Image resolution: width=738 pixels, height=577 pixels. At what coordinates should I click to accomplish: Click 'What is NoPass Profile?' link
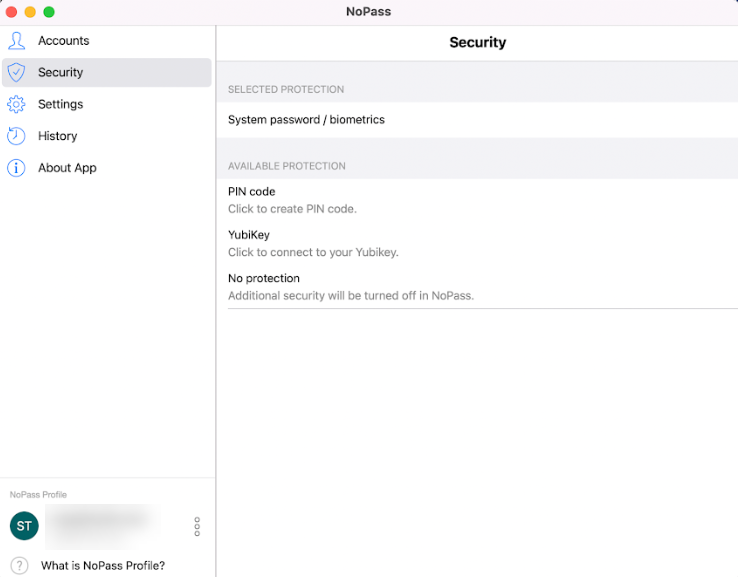click(102, 566)
